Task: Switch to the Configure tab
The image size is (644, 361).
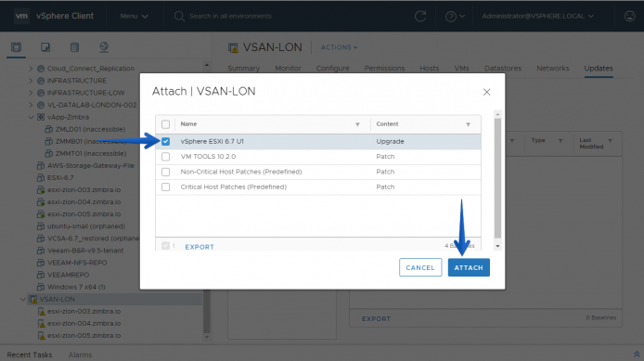Action: [333, 68]
